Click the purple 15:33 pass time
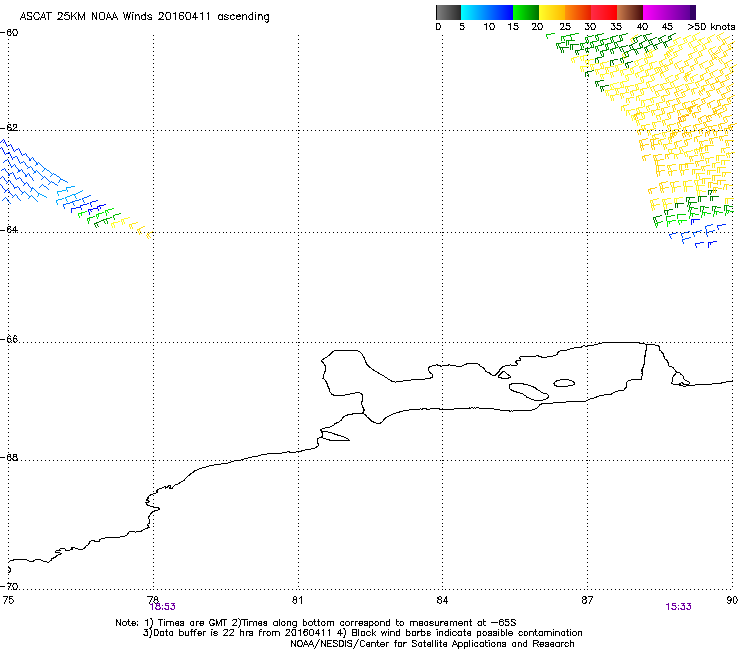740x650 pixels. [x=678, y=607]
